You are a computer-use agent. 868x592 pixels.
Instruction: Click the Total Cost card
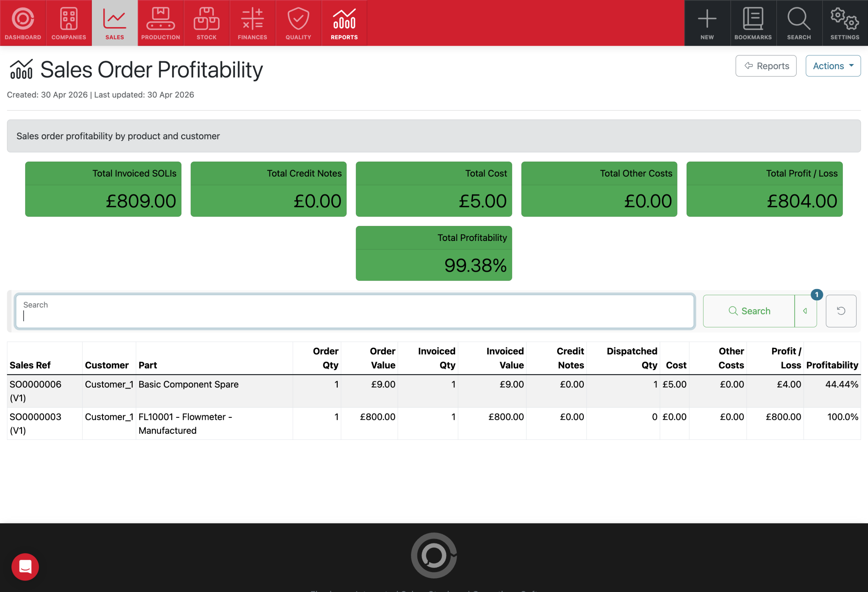434,189
